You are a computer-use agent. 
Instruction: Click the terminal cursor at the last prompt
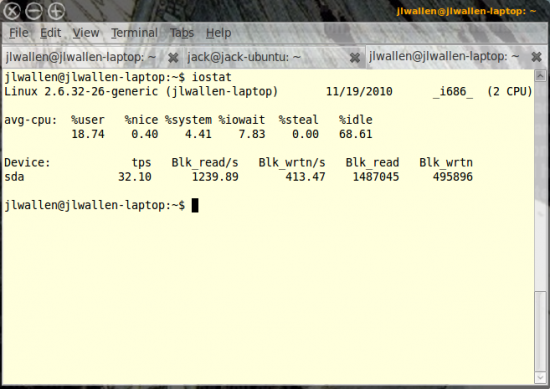pos(195,205)
